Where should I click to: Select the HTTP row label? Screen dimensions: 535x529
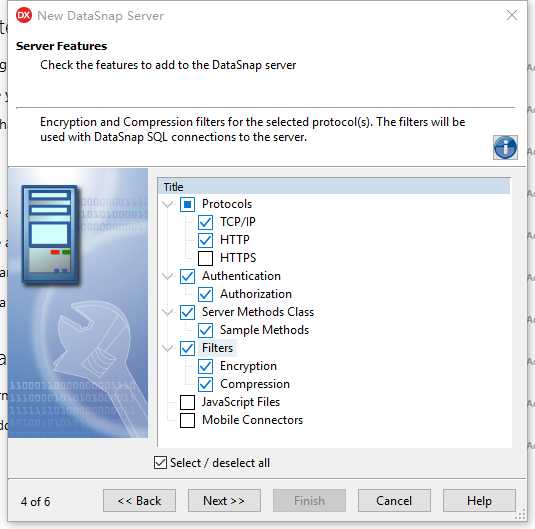(x=235, y=240)
